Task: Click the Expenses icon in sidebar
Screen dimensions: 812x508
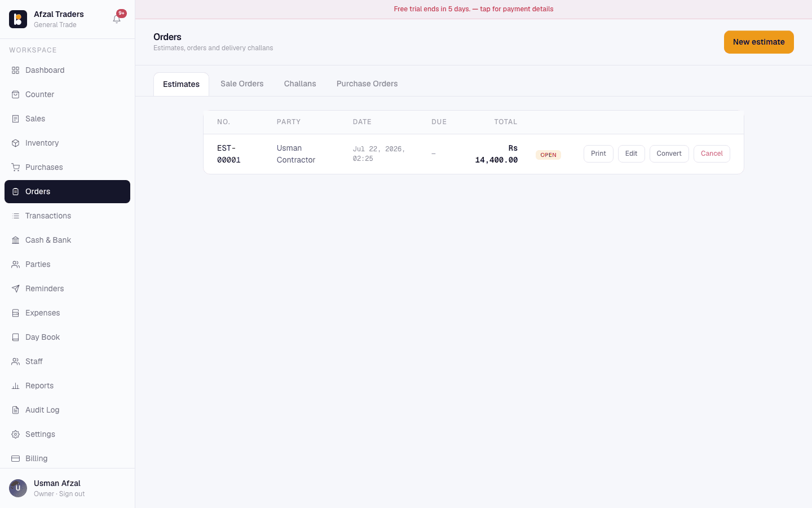Action: (16, 313)
